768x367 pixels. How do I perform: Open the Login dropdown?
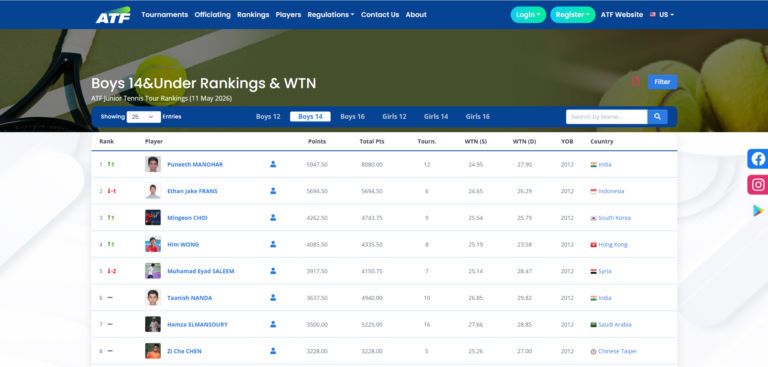(x=528, y=15)
